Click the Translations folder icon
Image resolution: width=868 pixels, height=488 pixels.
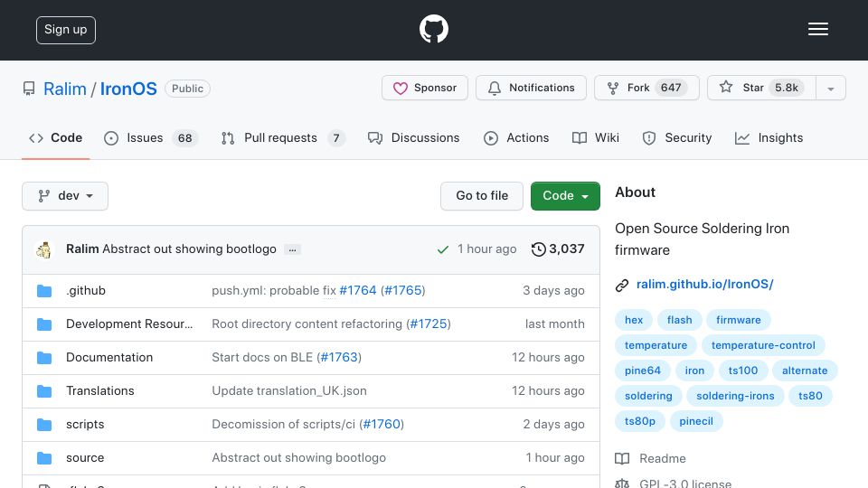pyautogui.click(x=44, y=391)
